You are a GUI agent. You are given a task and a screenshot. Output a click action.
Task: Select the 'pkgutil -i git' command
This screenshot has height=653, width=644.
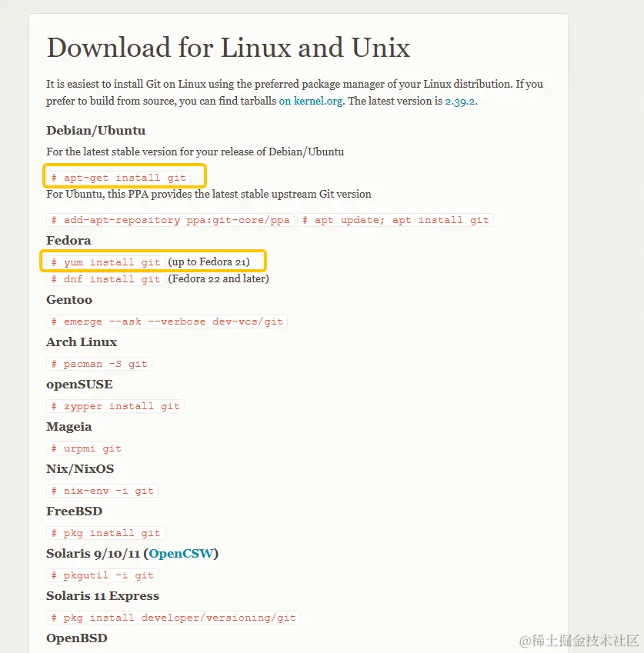[x=102, y=575]
